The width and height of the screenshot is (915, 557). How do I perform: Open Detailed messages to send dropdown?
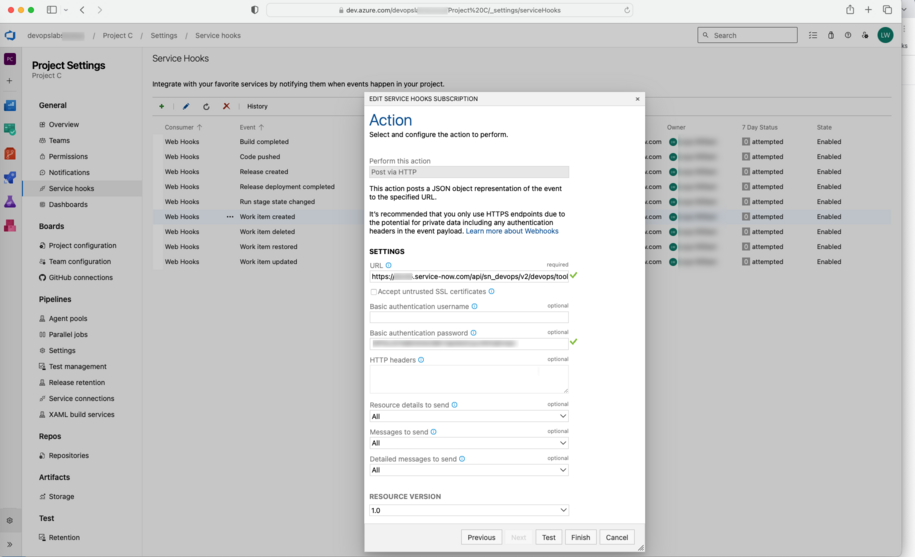pyautogui.click(x=469, y=470)
